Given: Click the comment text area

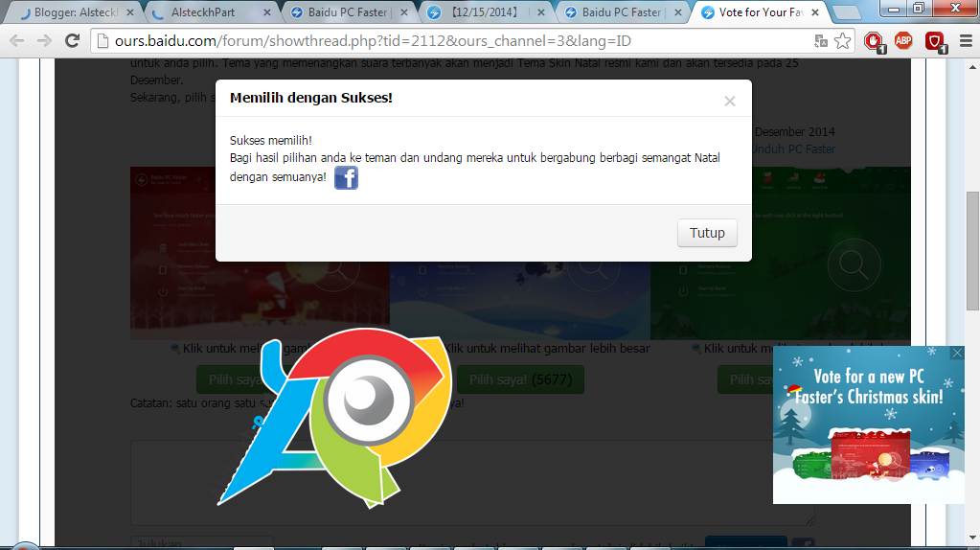Looking at the screenshot, I should coord(472,483).
